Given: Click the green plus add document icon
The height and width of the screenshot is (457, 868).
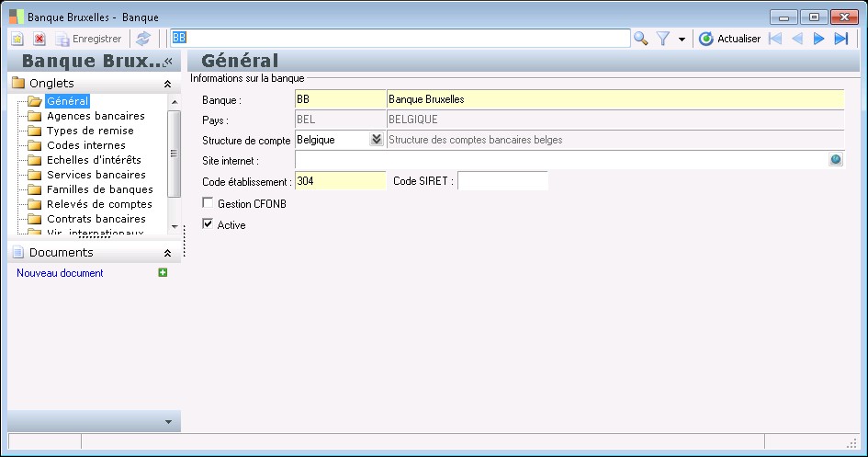Looking at the screenshot, I should pos(163,272).
